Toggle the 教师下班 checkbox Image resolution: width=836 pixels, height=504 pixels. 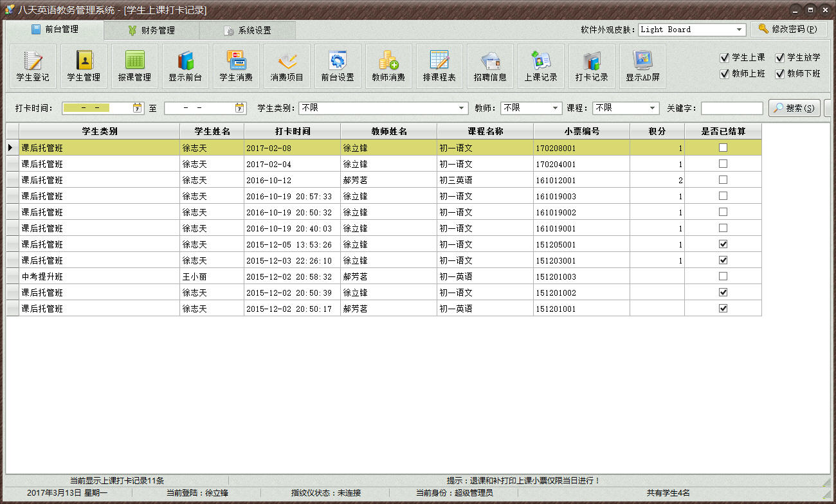(780, 74)
